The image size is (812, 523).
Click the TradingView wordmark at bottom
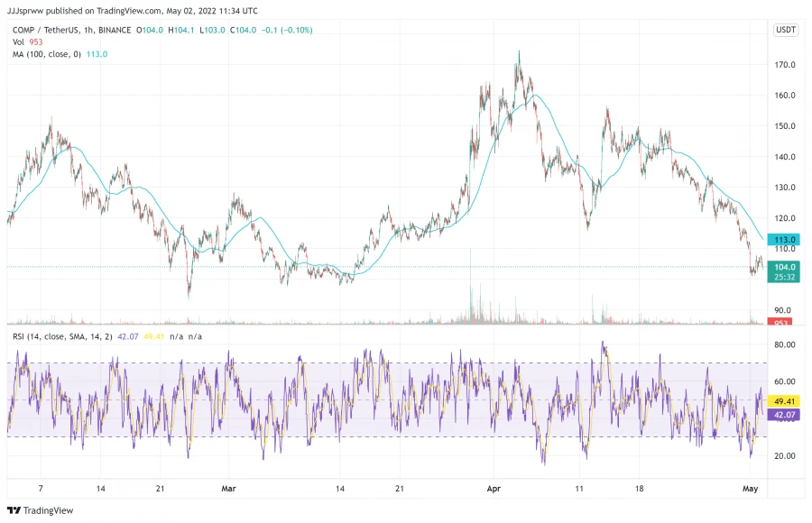pyautogui.click(x=48, y=510)
